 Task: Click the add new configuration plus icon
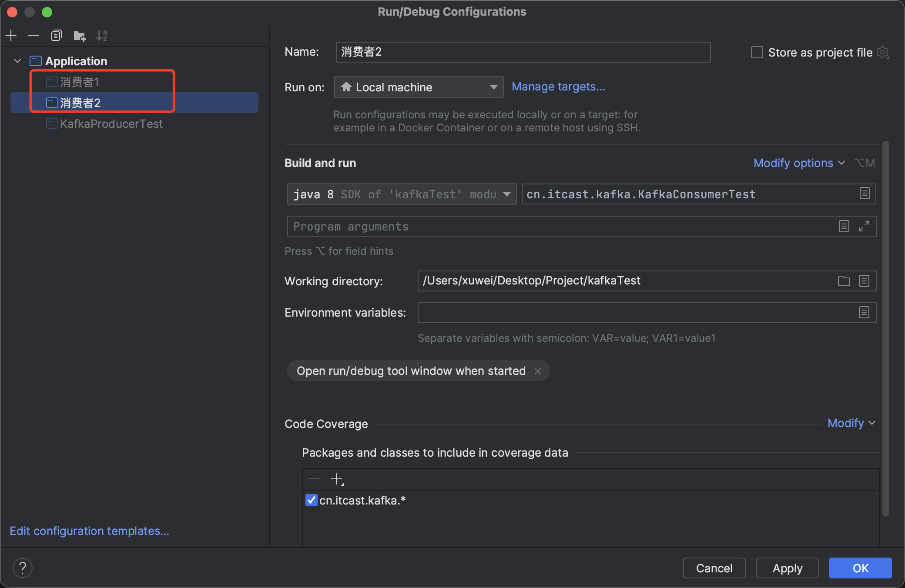click(11, 35)
